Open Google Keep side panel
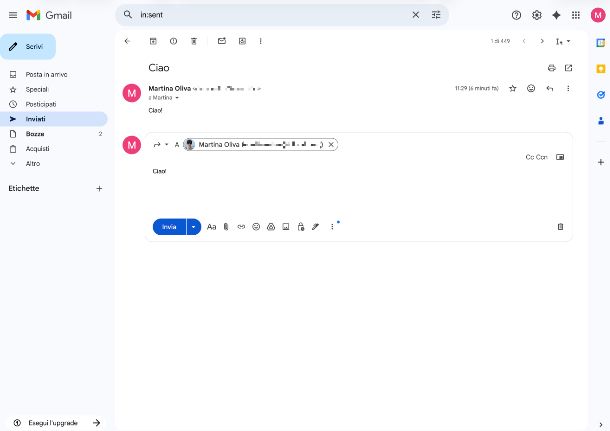 tap(601, 69)
